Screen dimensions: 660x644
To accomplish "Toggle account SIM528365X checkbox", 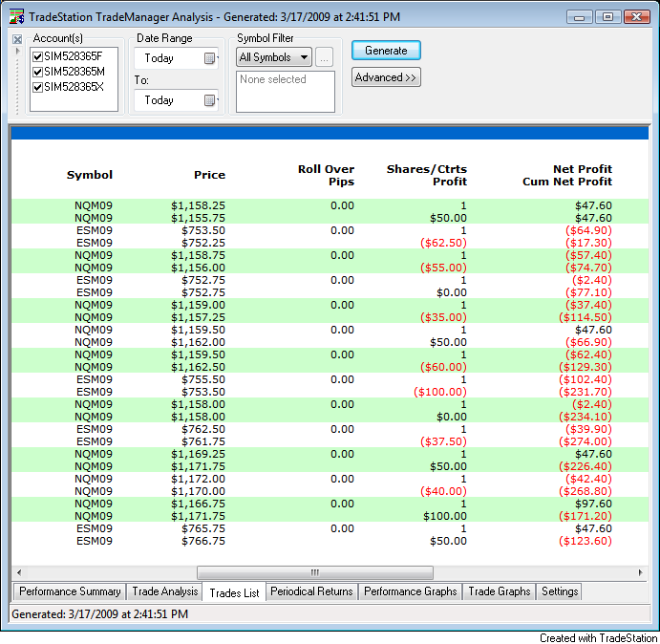I will click(x=38, y=87).
